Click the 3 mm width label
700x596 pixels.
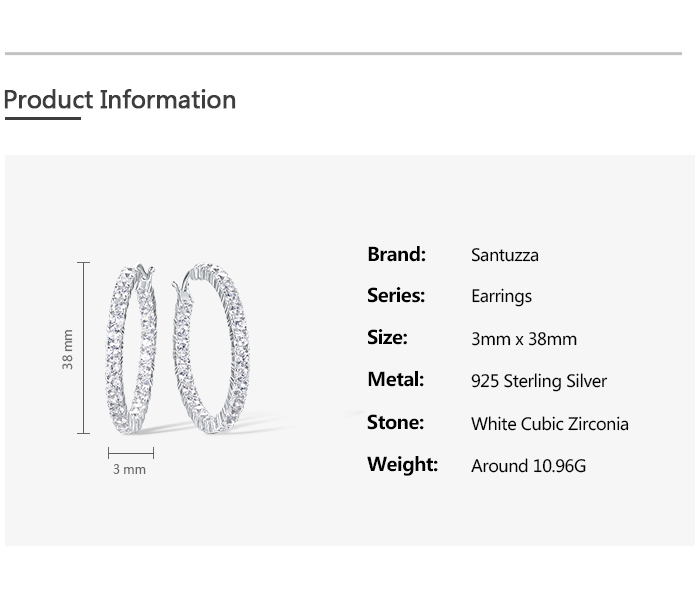(x=129, y=469)
